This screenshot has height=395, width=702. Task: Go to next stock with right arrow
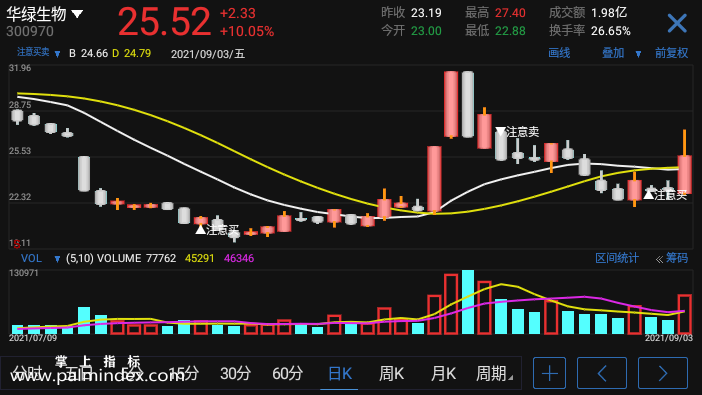click(x=663, y=373)
